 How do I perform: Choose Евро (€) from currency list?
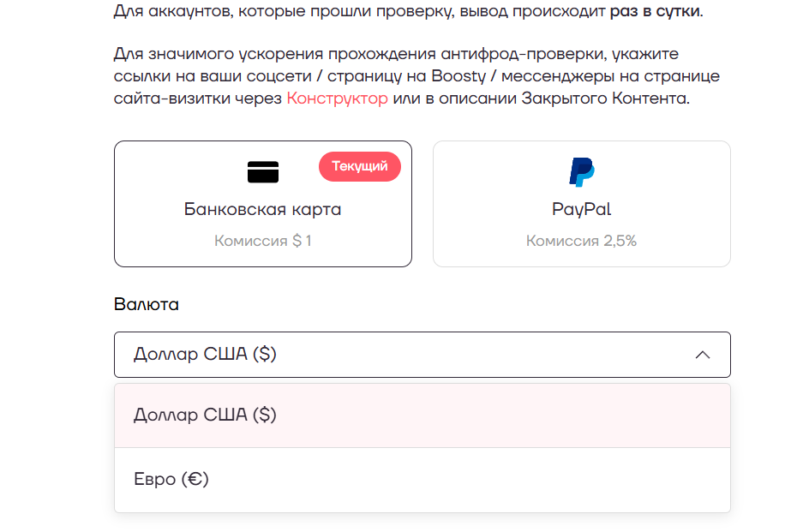(422, 480)
